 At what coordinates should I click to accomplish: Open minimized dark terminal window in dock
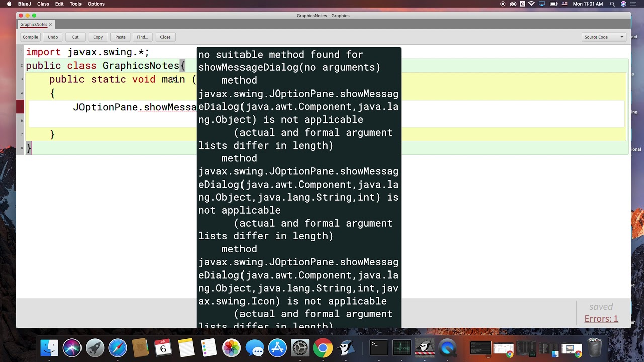(480, 348)
